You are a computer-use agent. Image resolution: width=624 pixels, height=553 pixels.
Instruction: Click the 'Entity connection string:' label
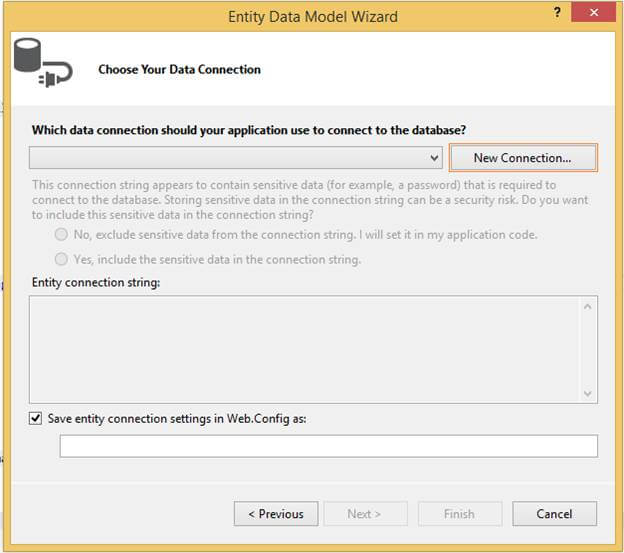(x=96, y=283)
